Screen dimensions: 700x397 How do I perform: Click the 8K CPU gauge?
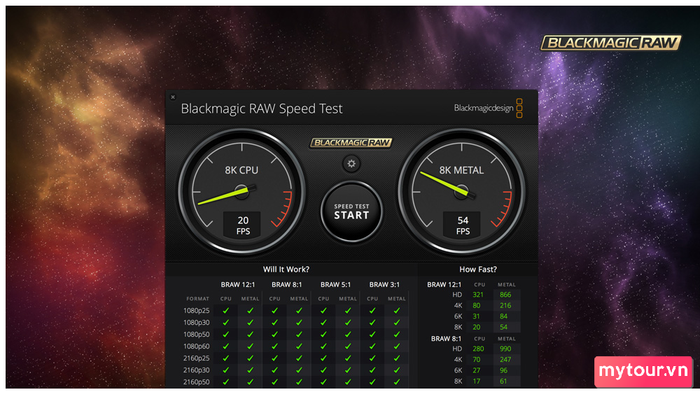pyautogui.click(x=242, y=192)
